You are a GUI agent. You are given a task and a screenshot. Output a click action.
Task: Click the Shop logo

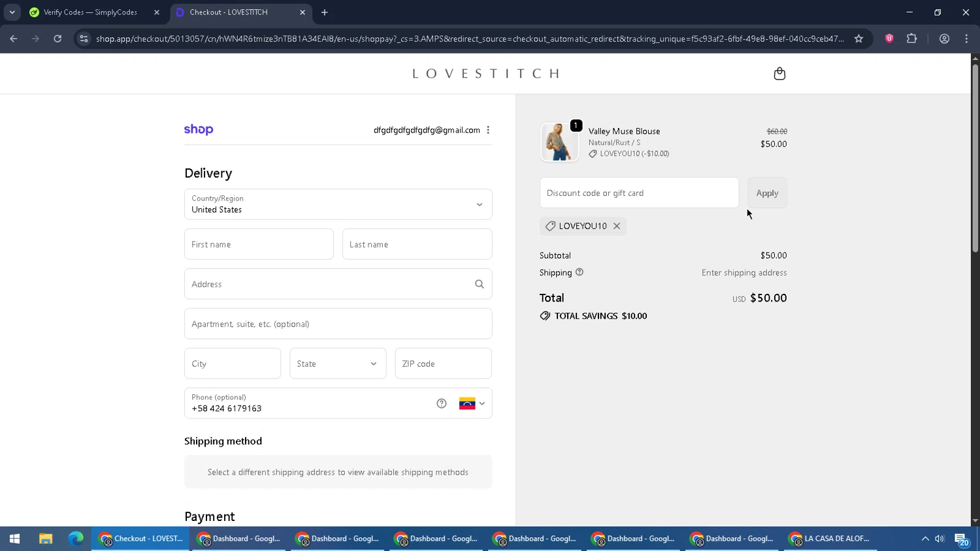click(x=199, y=129)
